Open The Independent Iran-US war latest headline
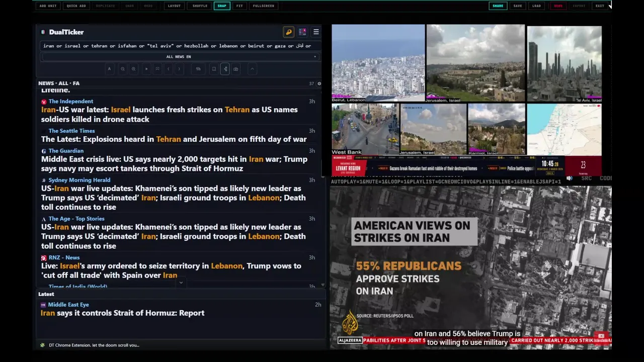The width and height of the screenshot is (644, 362). (170, 114)
